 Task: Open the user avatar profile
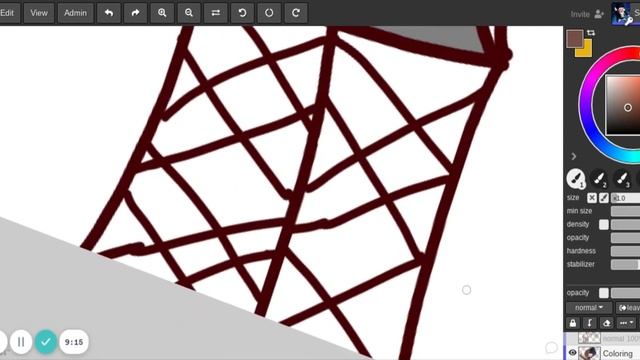click(x=621, y=13)
